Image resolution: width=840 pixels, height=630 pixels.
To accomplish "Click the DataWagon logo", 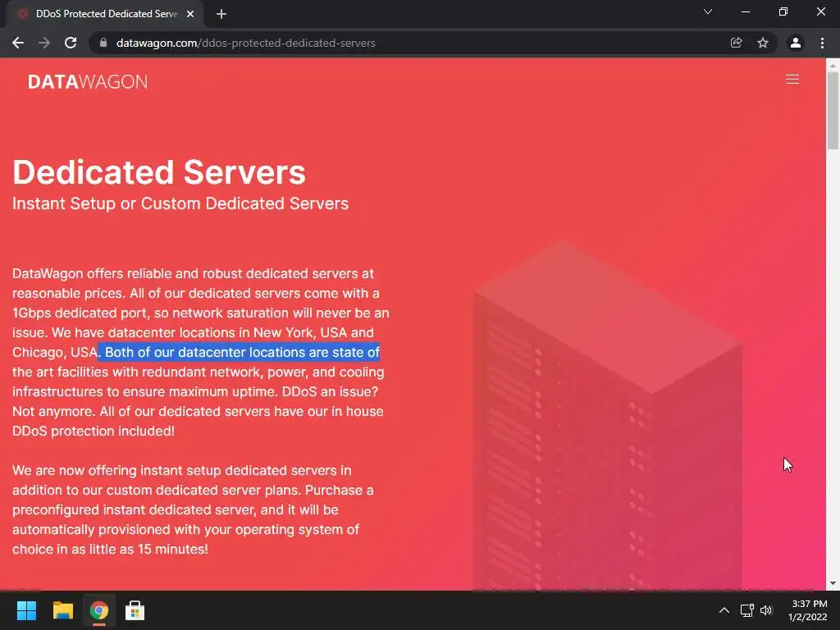I will coord(87,82).
